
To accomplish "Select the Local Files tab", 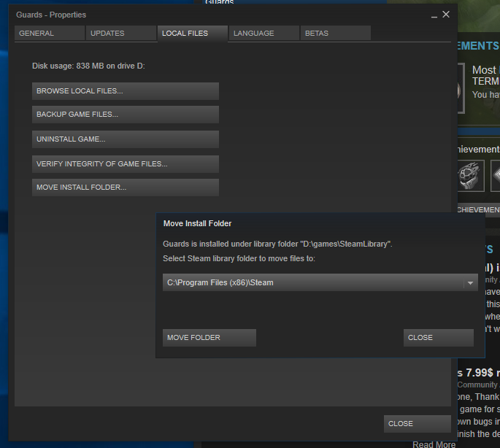I will [191, 34].
